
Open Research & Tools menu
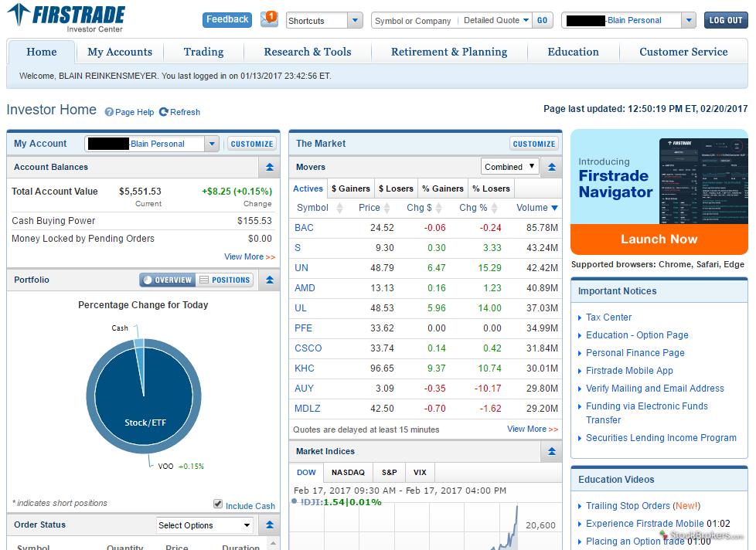point(308,52)
